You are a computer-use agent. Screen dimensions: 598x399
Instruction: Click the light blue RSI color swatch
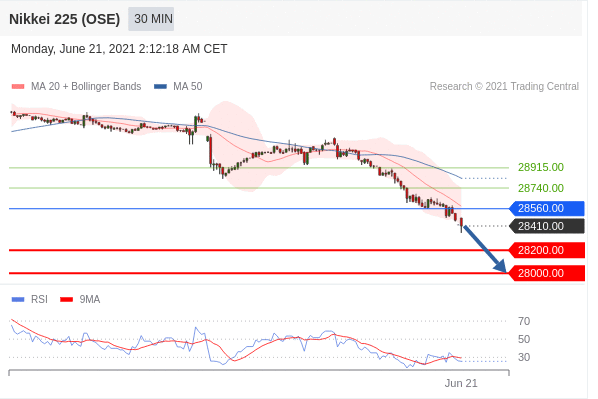click(x=18, y=299)
